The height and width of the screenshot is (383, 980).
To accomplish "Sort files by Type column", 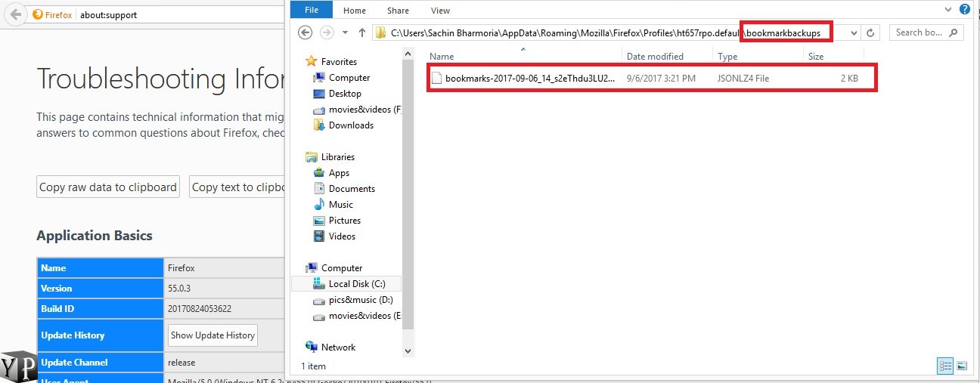I will pyautogui.click(x=758, y=57).
